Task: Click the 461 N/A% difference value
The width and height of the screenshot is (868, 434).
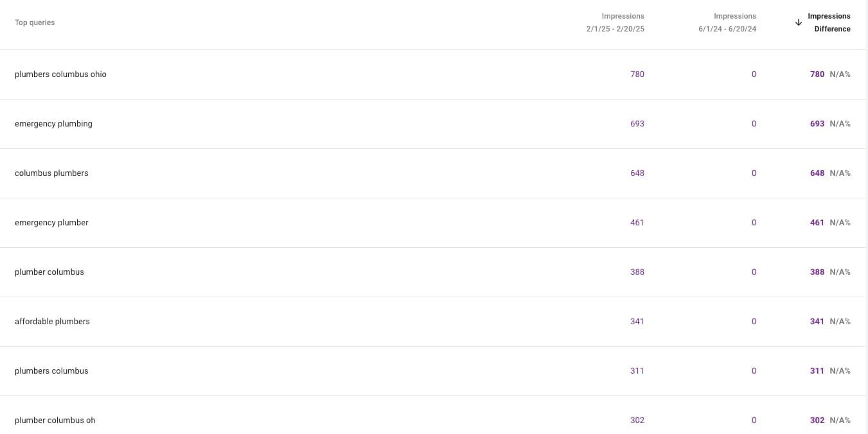Action: [829, 223]
